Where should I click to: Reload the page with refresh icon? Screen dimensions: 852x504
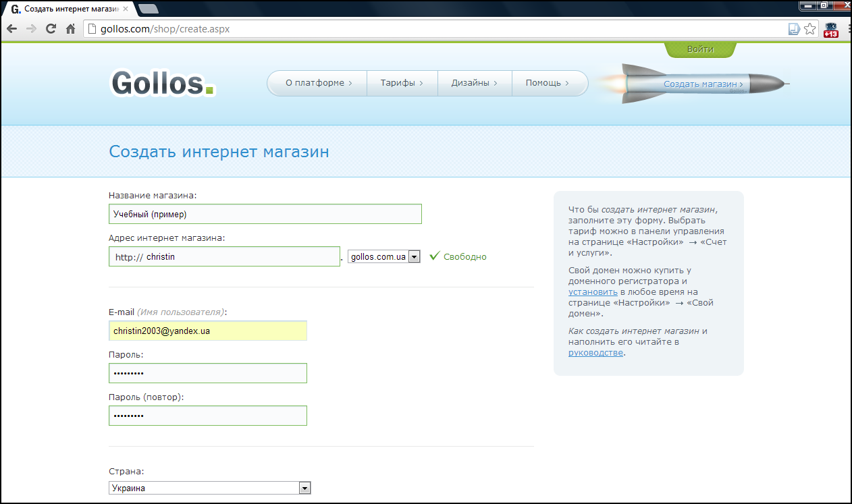(x=51, y=29)
